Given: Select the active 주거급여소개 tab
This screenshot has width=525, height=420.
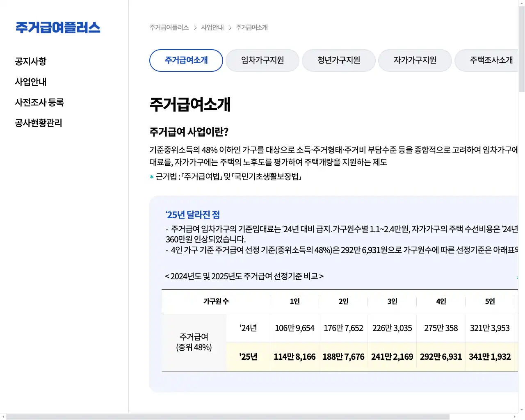Looking at the screenshot, I should (x=186, y=60).
